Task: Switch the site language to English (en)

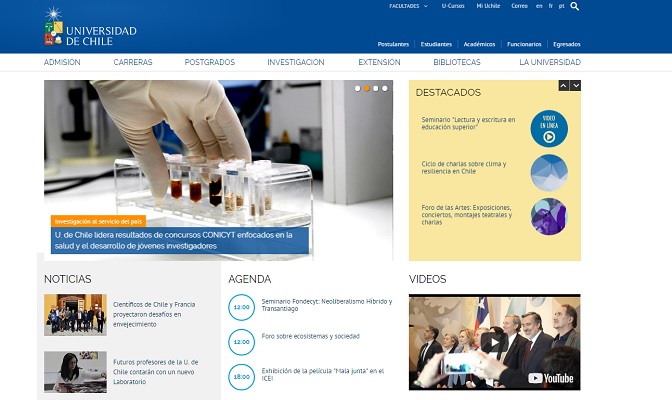Action: pyautogui.click(x=539, y=6)
